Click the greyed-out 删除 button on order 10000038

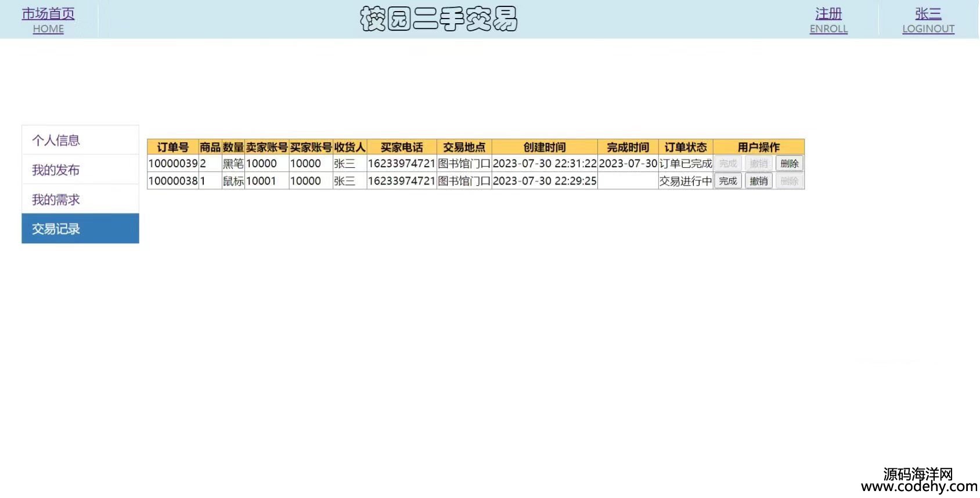click(789, 181)
